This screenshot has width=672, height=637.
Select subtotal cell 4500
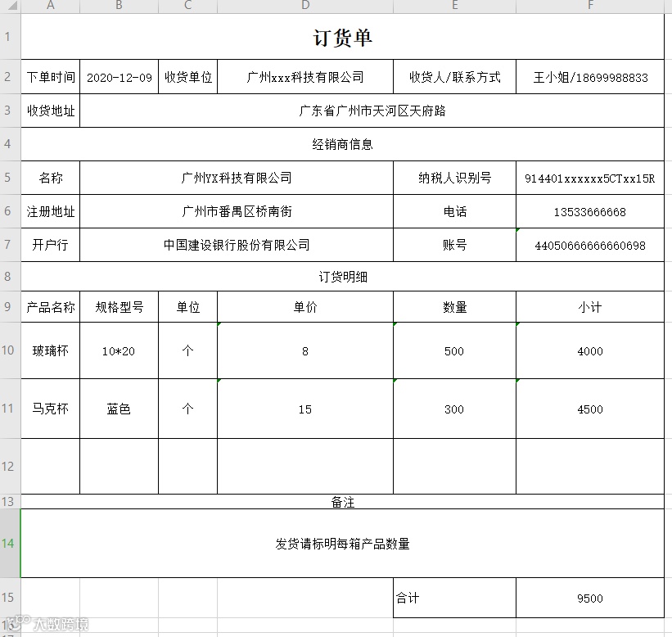point(590,409)
